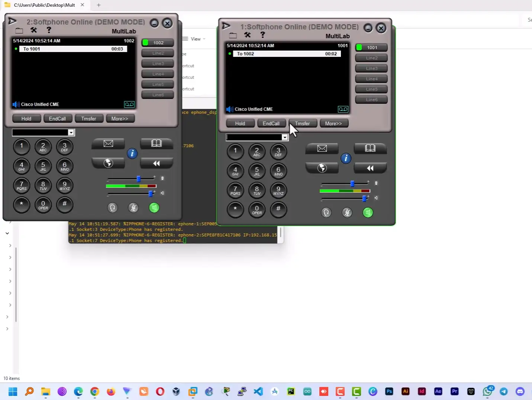This screenshot has height=400, width=532.
Task: Open the Directories book icon on softphone 1002
Action: point(156,143)
